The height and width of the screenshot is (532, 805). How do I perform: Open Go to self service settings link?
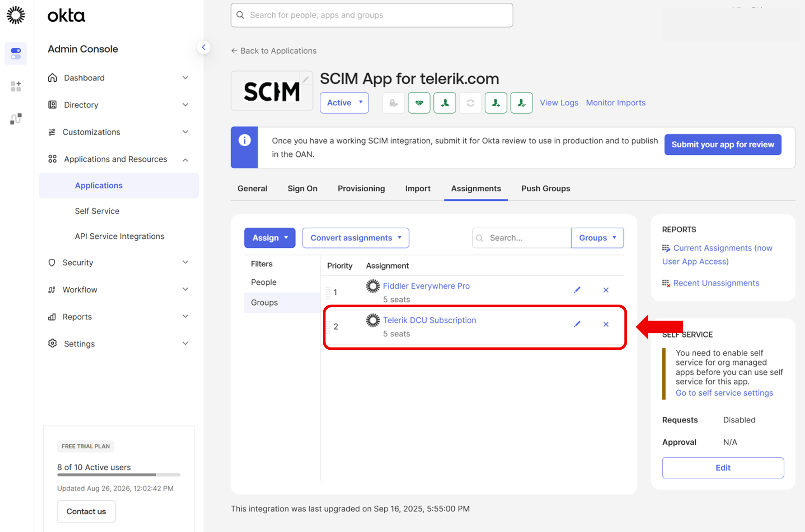click(x=724, y=393)
